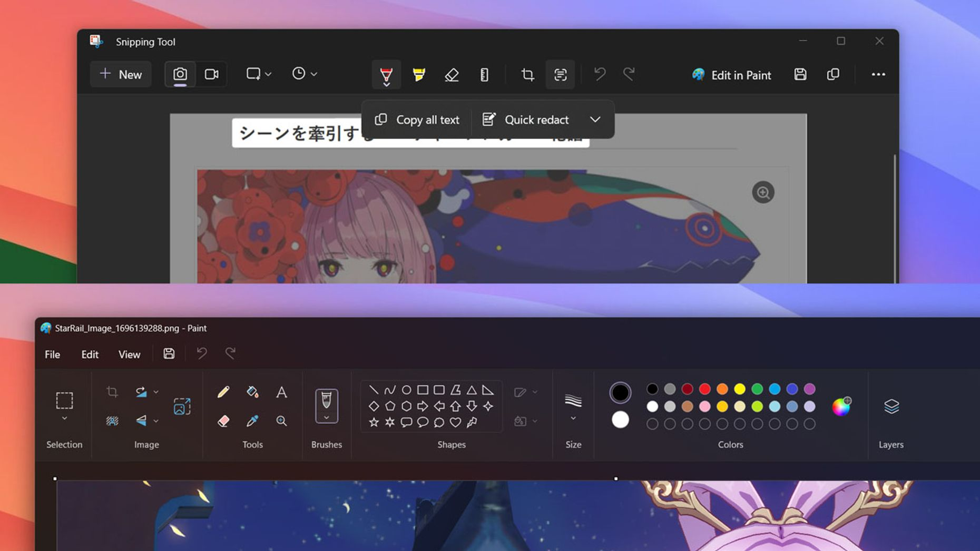Toggle the ruler in Snipping Tool
Viewport: 980px width, 551px height.
(484, 75)
